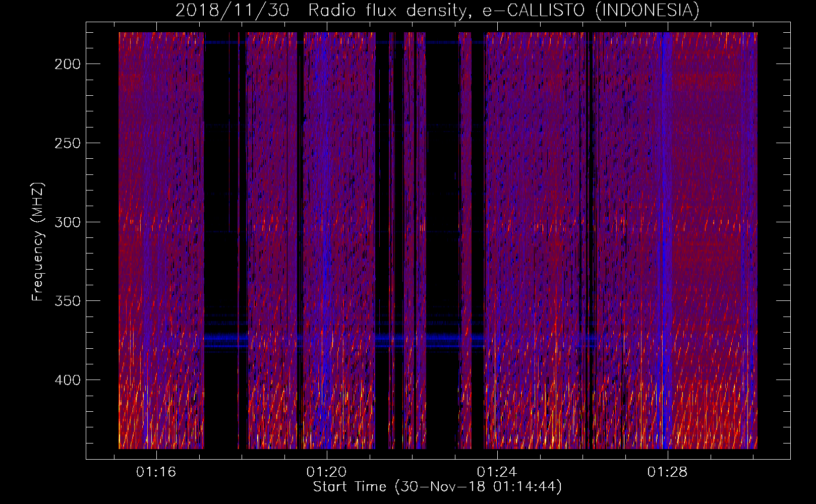Image resolution: width=816 pixels, height=504 pixels.
Task: Click the 01:20 time tick label
Action: [x=327, y=472]
